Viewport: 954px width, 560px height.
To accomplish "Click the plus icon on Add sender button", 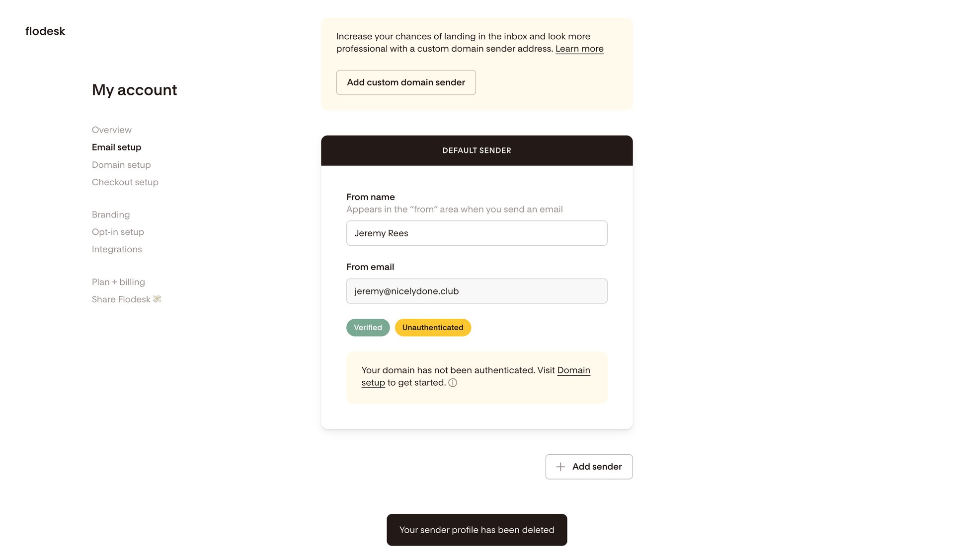I will coord(561,467).
